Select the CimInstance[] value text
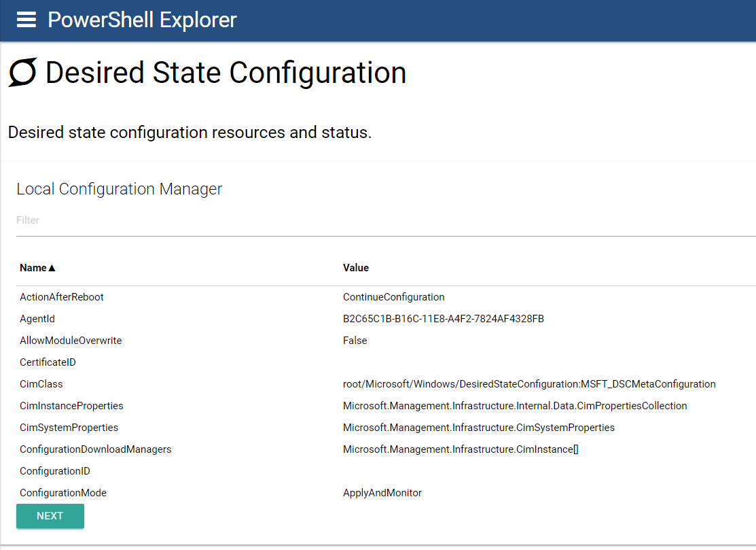Viewport: 756px width, 550px height. click(x=461, y=449)
